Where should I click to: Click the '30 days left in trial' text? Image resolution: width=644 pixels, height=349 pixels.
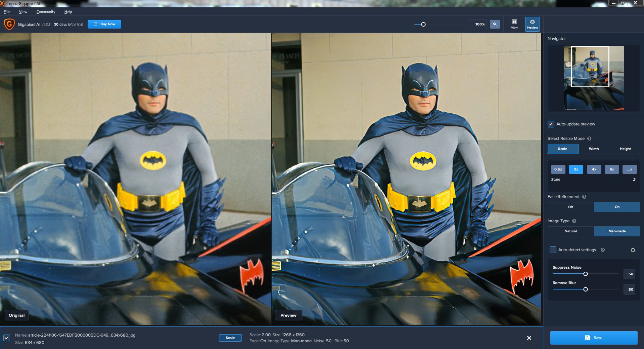68,24
